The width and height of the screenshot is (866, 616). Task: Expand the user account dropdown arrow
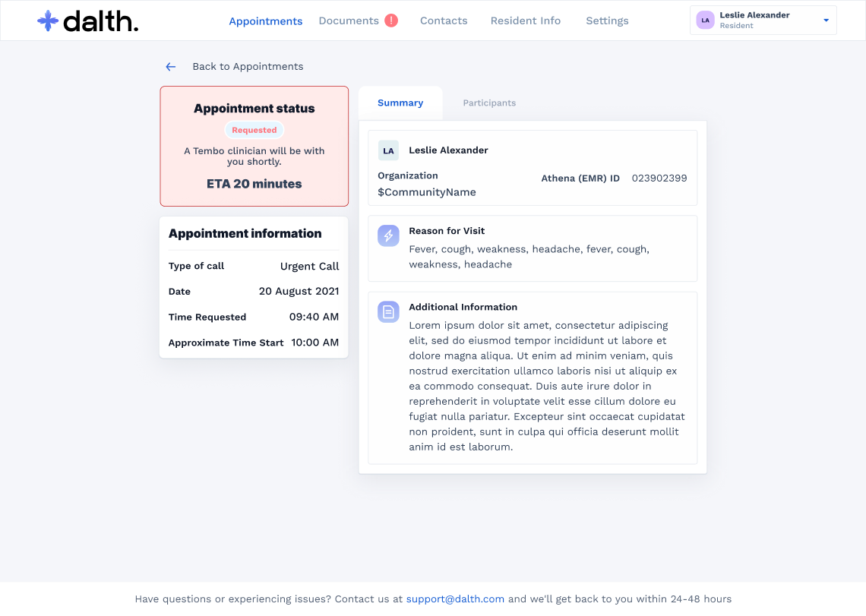point(826,21)
